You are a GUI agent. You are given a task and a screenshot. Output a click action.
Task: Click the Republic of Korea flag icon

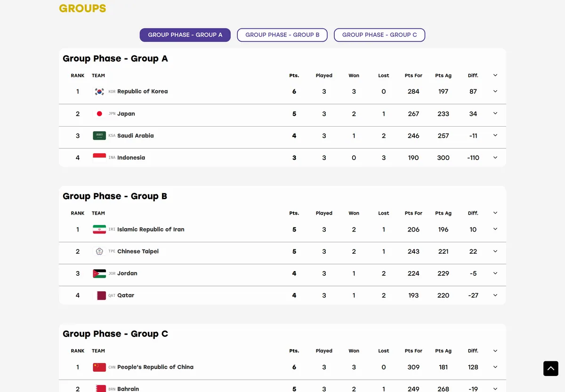(99, 92)
